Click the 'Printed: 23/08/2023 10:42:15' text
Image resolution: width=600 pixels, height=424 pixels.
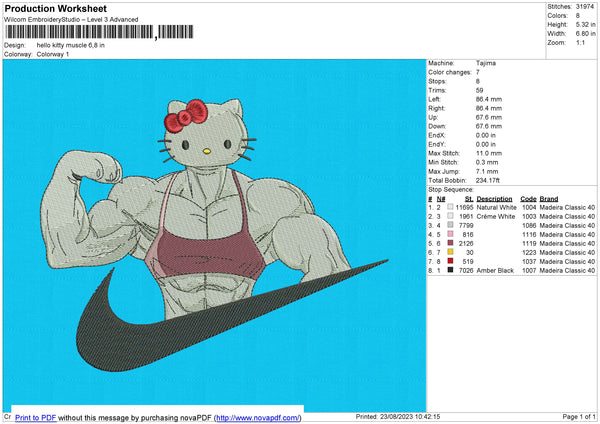click(398, 416)
